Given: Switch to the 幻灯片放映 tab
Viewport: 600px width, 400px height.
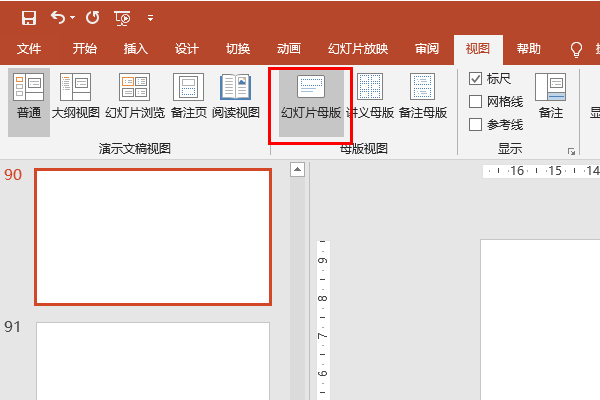Looking at the screenshot, I should (357, 49).
